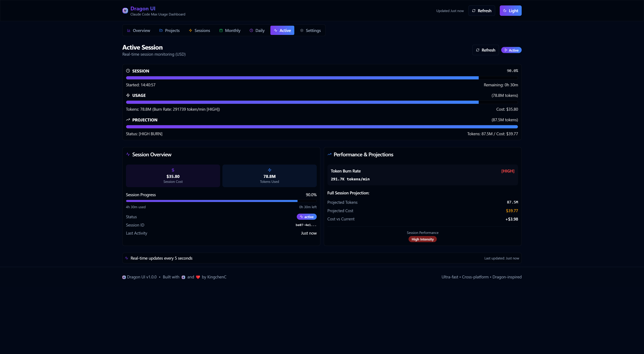Screen dimensions: 644x354
Task: Click the Cost: $35.80 usage text
Action: point(507,109)
